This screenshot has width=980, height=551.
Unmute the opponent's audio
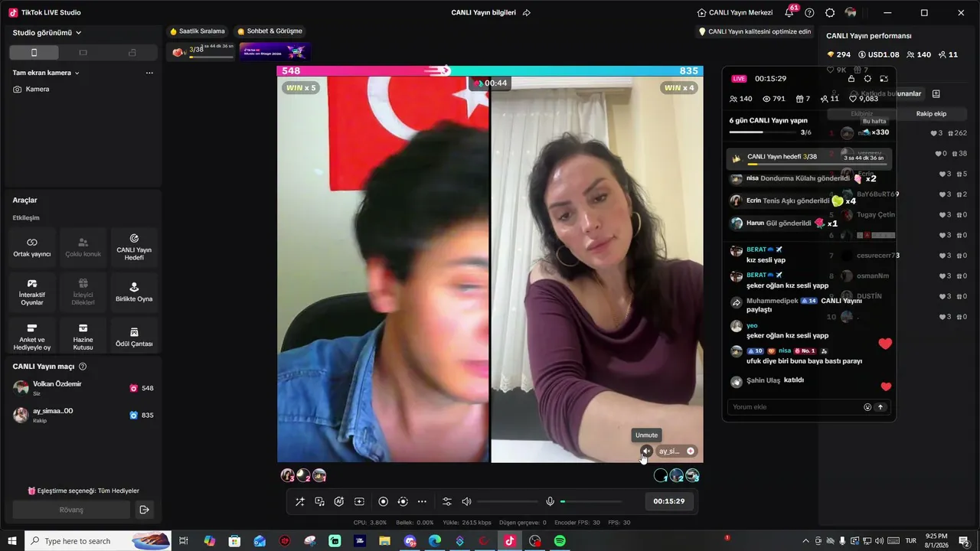[647, 451]
